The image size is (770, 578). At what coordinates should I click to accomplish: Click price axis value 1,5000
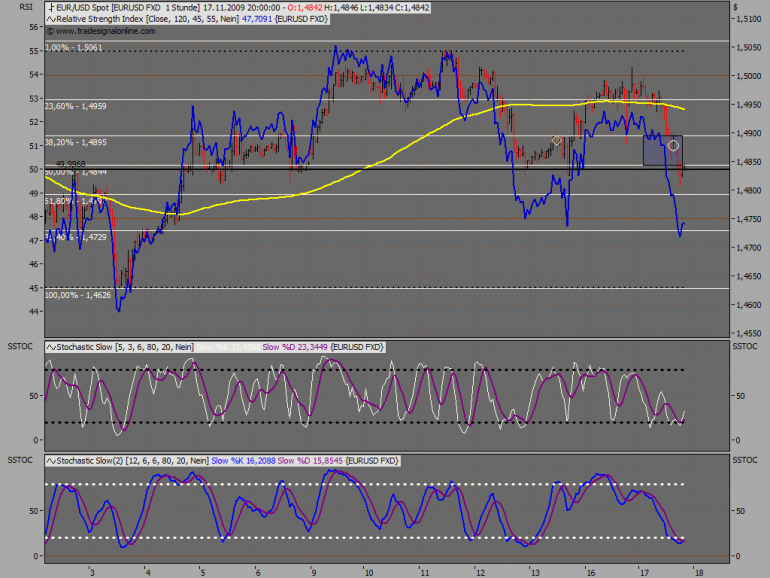749,76
